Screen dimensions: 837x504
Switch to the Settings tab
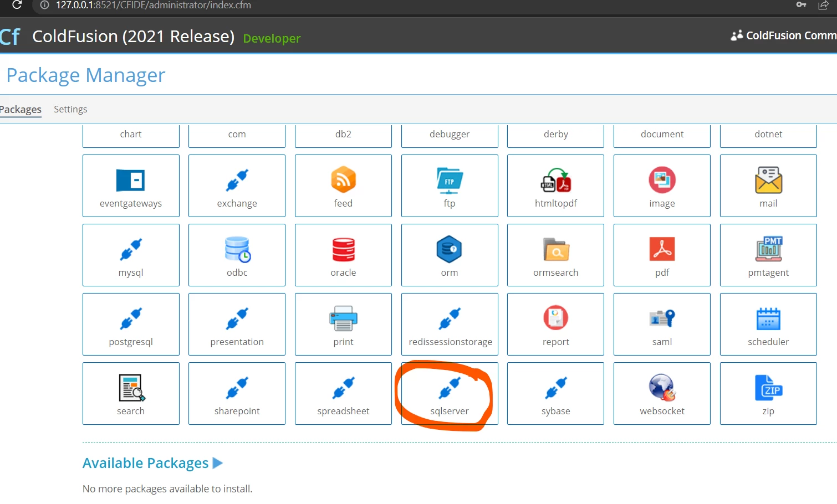click(x=70, y=109)
